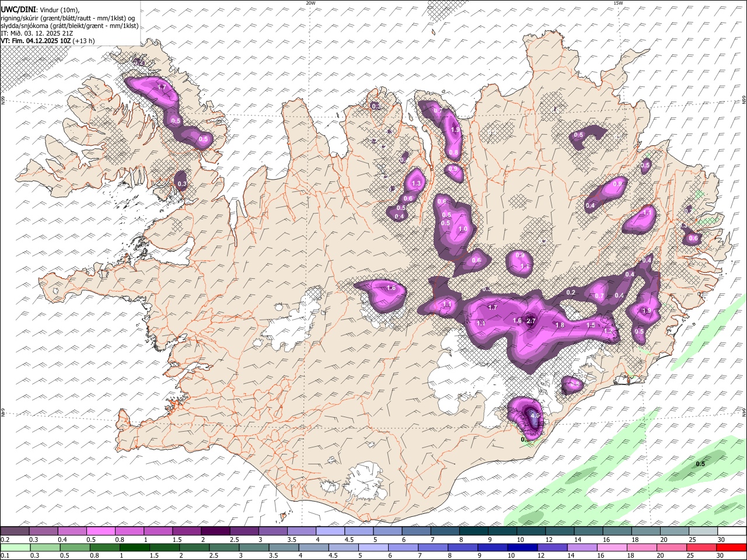Click the UWC/DINI title text
This screenshot has height=560, width=747.
pos(18,9)
